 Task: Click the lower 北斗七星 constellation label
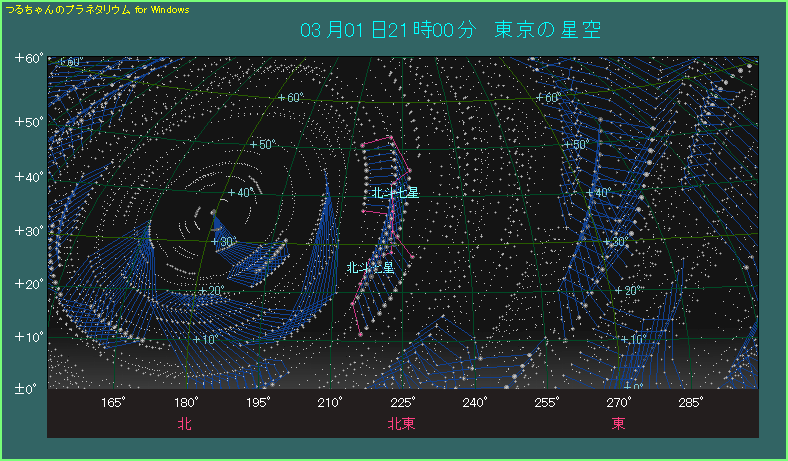click(x=370, y=268)
